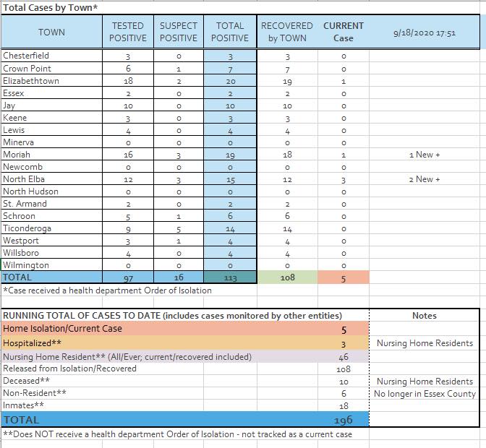Select the RECOVERED by TOWN header
486x448 pixels.
click(x=287, y=32)
